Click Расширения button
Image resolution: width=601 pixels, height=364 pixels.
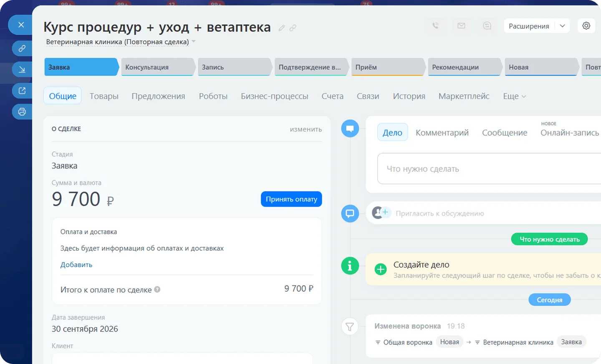(529, 26)
